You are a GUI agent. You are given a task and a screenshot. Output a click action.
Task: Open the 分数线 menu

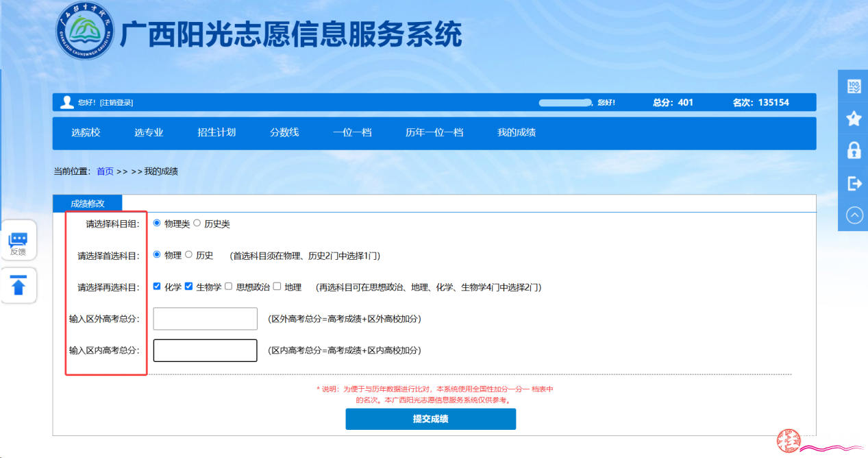(284, 132)
